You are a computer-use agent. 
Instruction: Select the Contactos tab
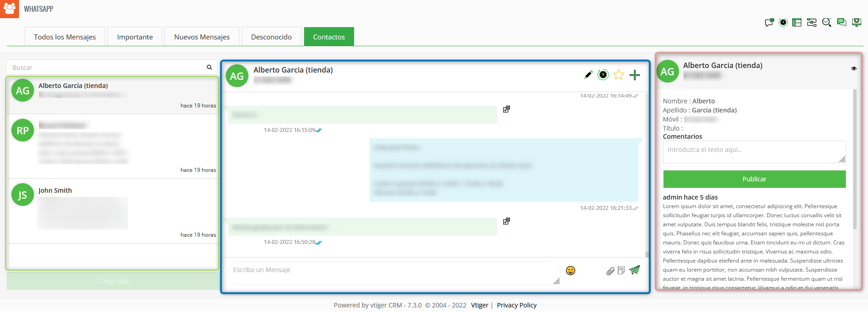[x=329, y=37]
